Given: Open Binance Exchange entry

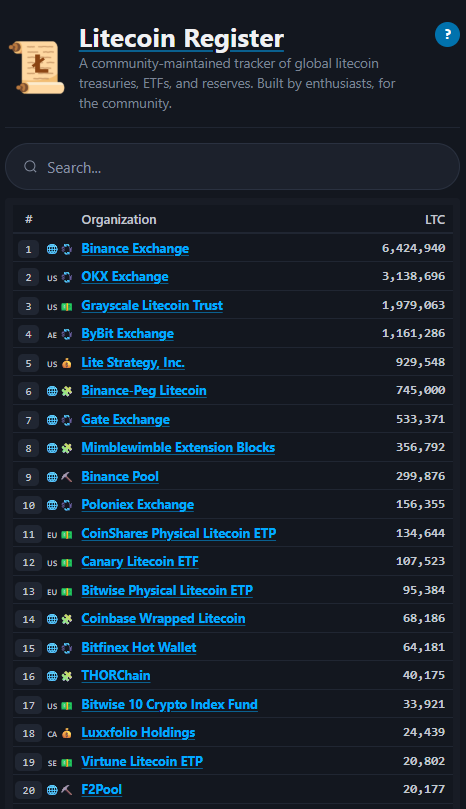Looking at the screenshot, I should tap(135, 249).
